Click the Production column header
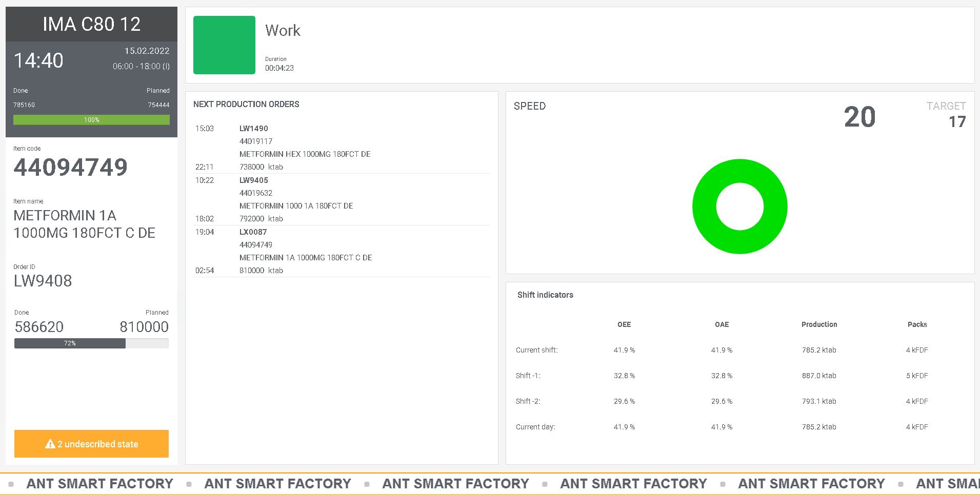980x495 pixels. pyautogui.click(x=819, y=324)
